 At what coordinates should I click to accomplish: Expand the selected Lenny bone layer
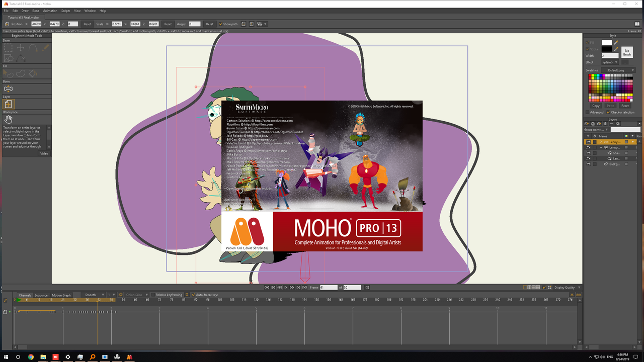click(601, 142)
